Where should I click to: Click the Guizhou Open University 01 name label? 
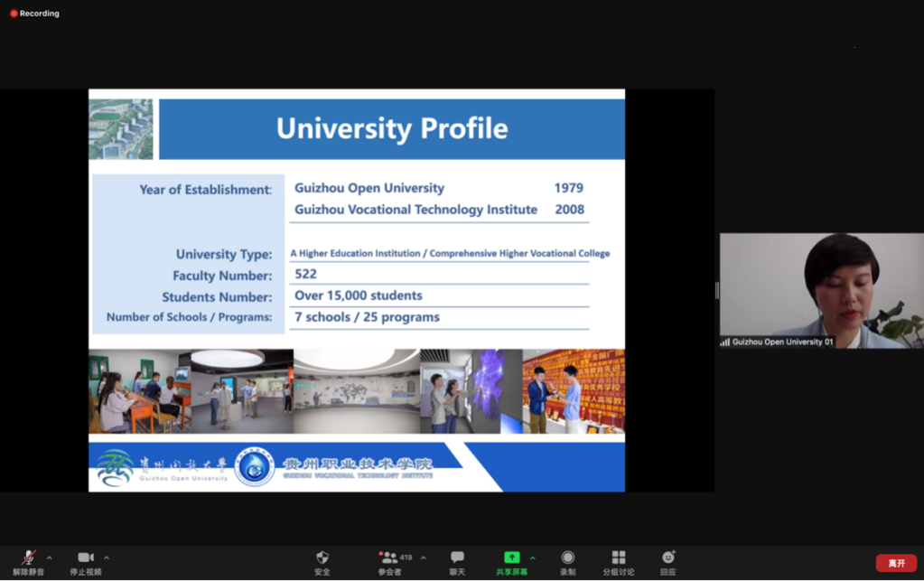click(782, 342)
